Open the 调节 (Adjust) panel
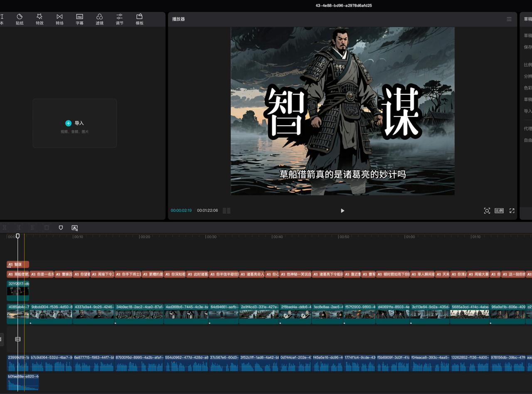 [x=119, y=19]
